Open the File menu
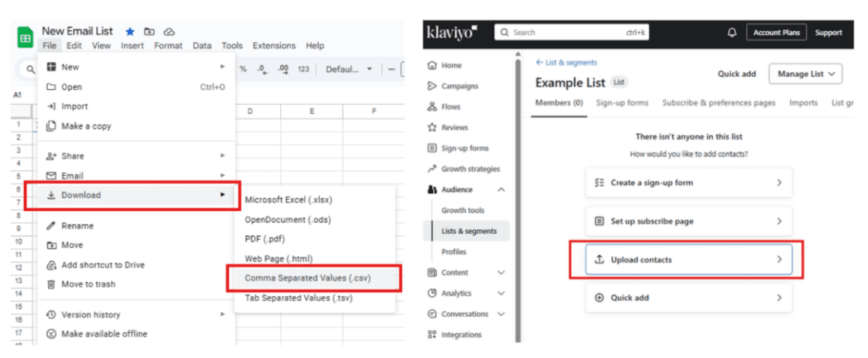Viewport: 868px width, 358px height. [x=49, y=46]
